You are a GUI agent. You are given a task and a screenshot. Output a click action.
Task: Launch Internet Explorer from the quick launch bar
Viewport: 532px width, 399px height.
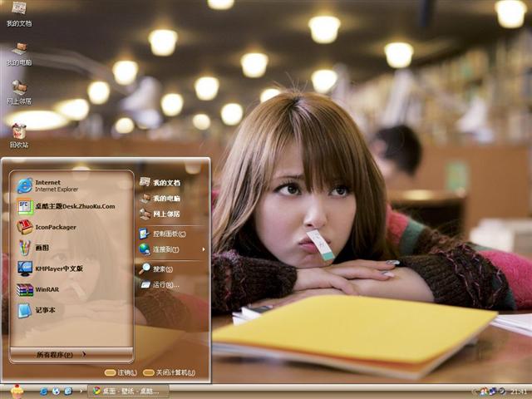click(x=43, y=392)
